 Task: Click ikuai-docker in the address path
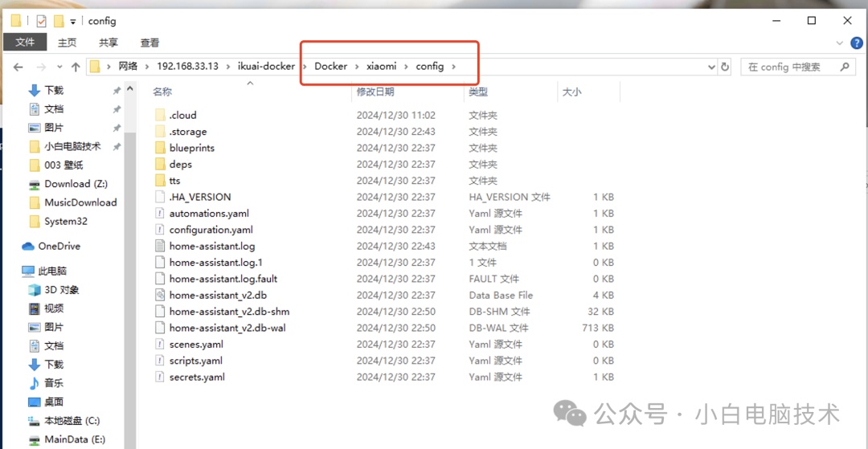(266, 67)
